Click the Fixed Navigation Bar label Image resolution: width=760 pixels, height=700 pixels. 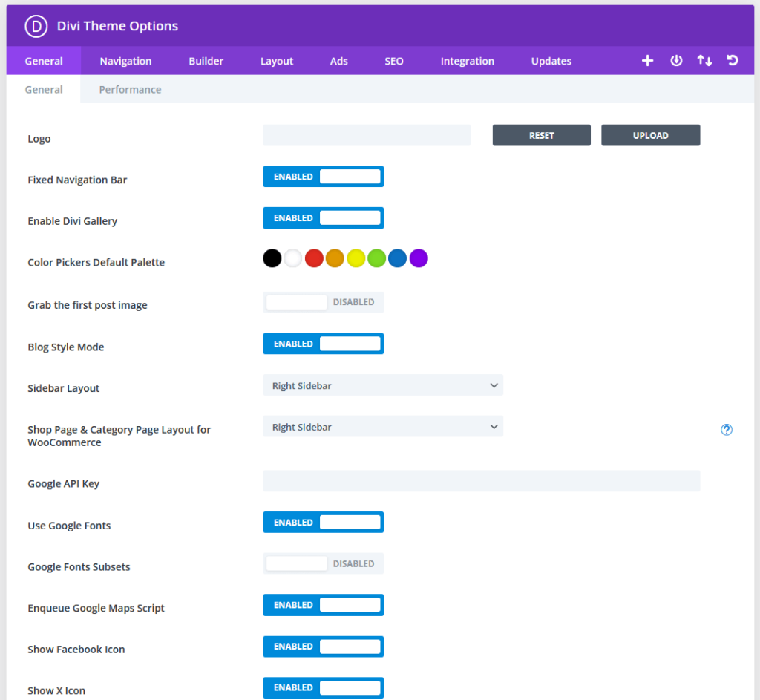click(77, 180)
